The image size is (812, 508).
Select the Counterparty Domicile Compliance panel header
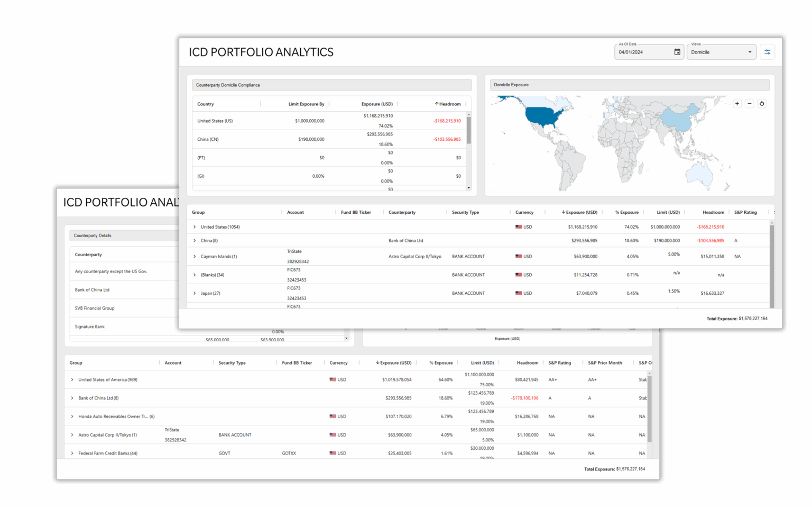[228, 85]
